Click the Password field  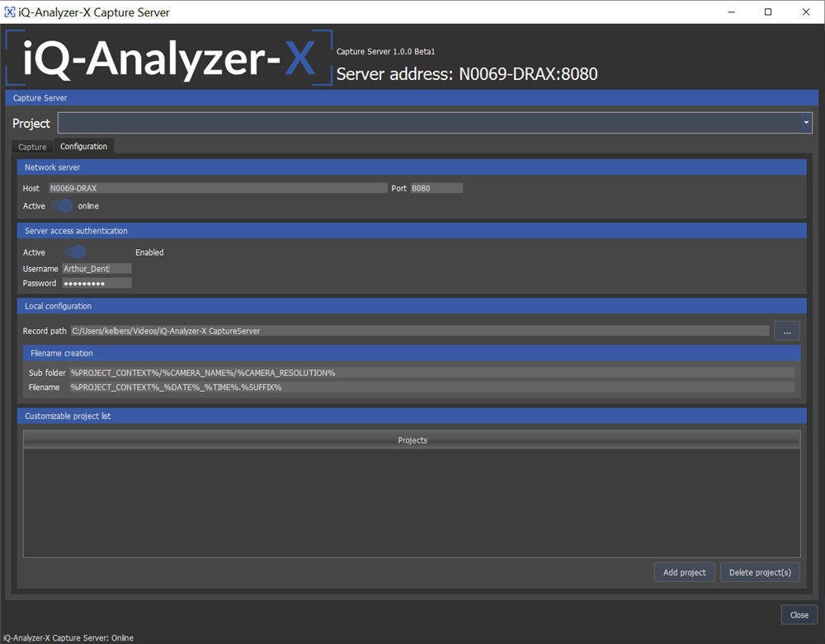coord(97,284)
